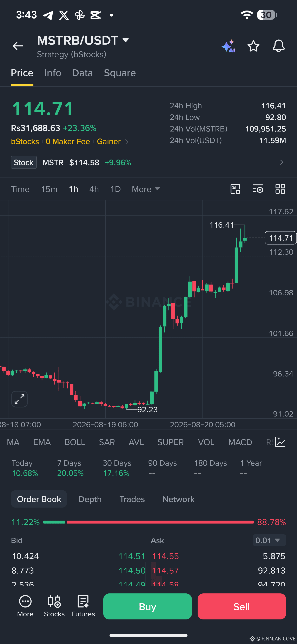297x644 pixels.
Task: Tap the bid/ask ratio bar
Action: tap(148, 522)
